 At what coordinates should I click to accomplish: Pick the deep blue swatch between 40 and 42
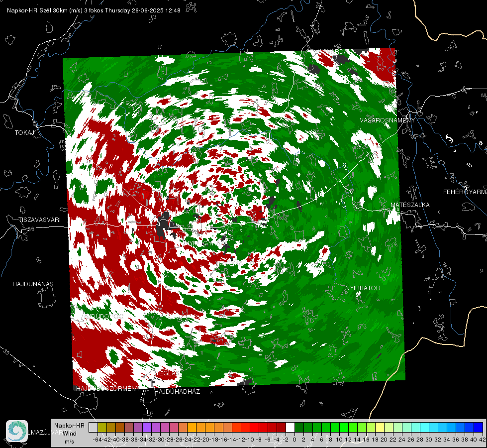point(479,427)
